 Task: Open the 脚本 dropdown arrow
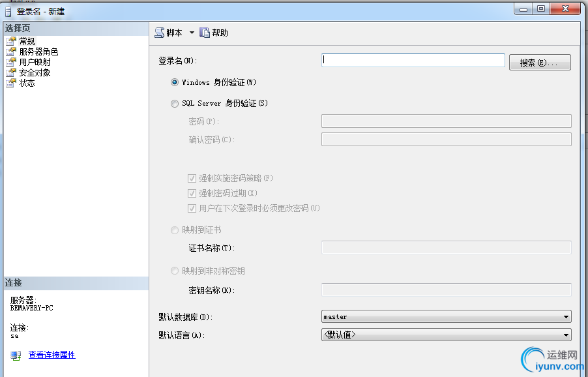(192, 33)
